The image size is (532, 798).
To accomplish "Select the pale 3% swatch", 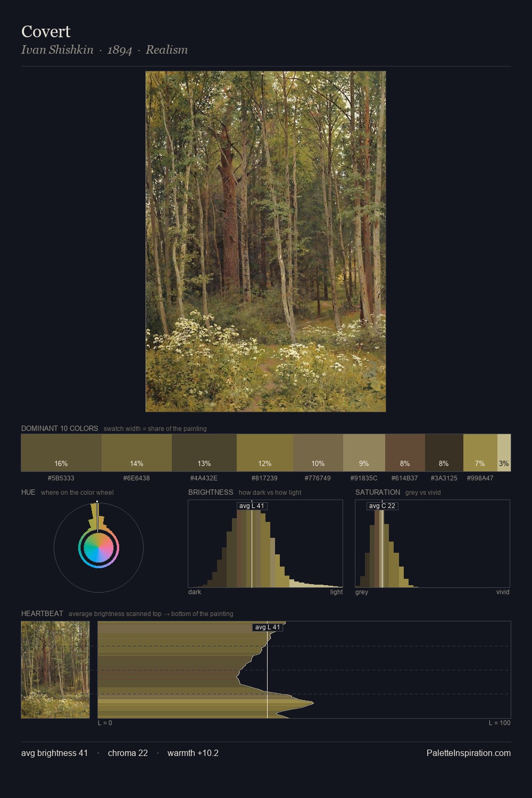I will [x=504, y=453].
